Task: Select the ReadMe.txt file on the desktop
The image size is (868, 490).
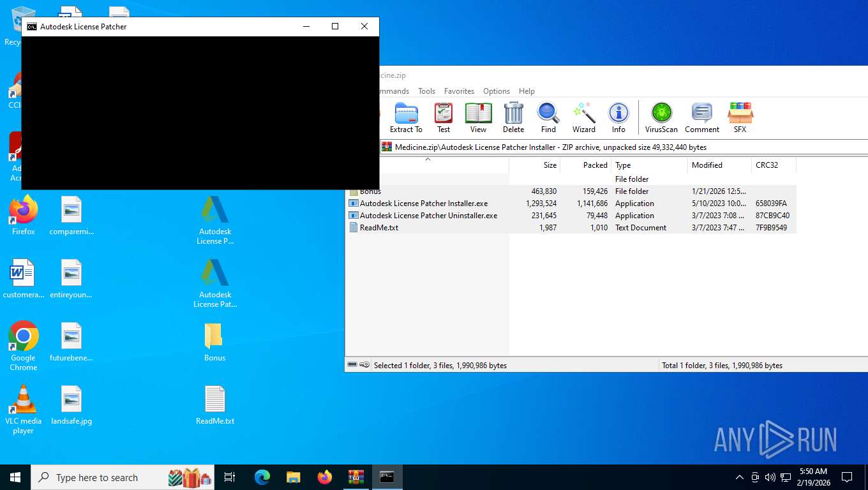Action: pos(215,405)
